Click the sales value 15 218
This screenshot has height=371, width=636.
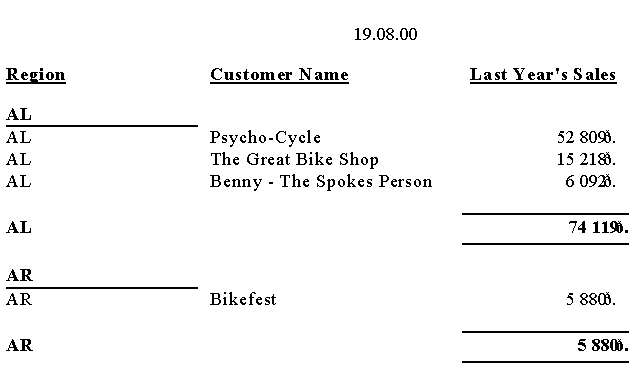[x=587, y=159]
